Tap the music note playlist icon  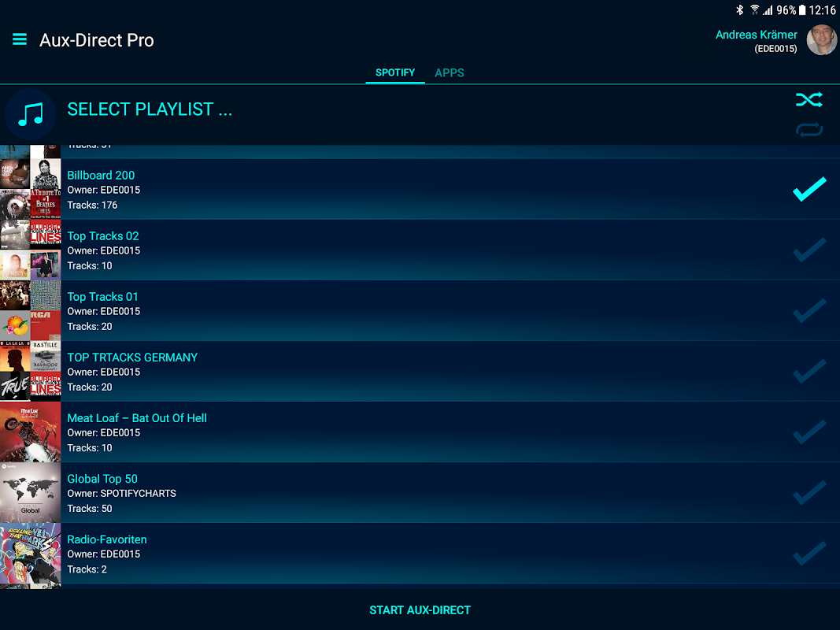pos(31,114)
